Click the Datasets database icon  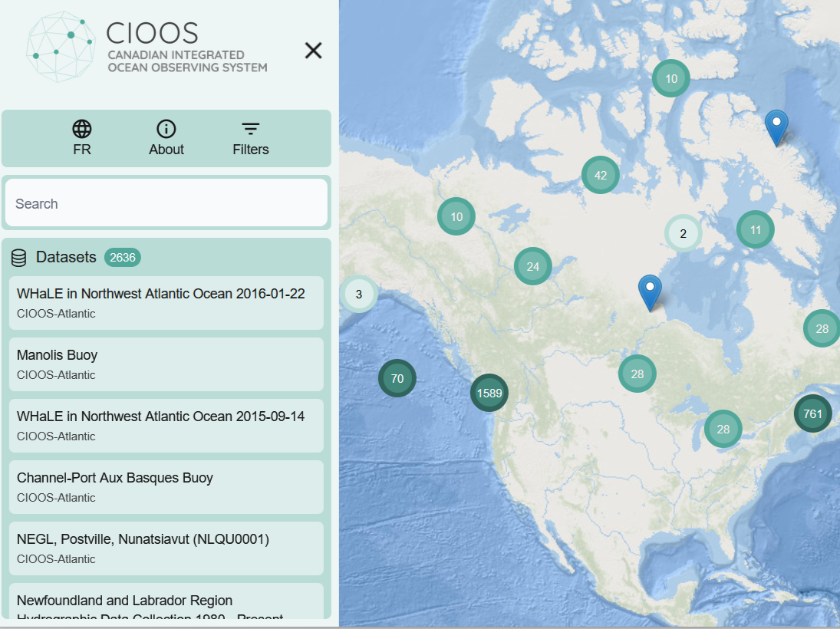coord(19,258)
